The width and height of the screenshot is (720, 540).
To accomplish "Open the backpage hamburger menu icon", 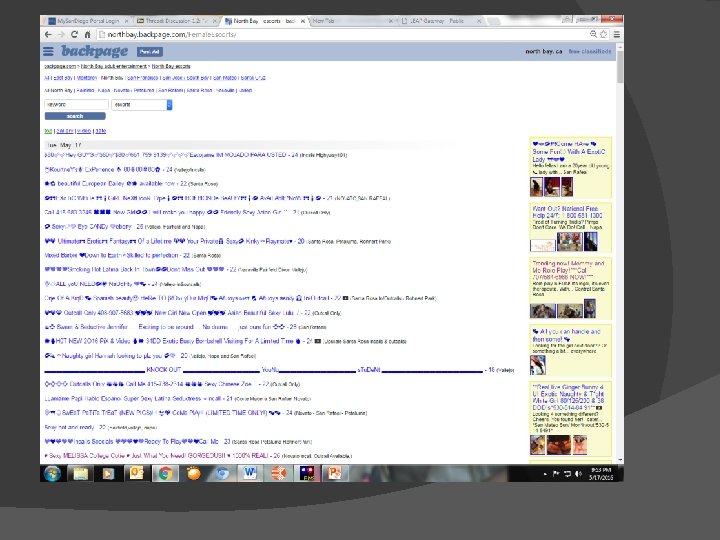I will [48, 51].
